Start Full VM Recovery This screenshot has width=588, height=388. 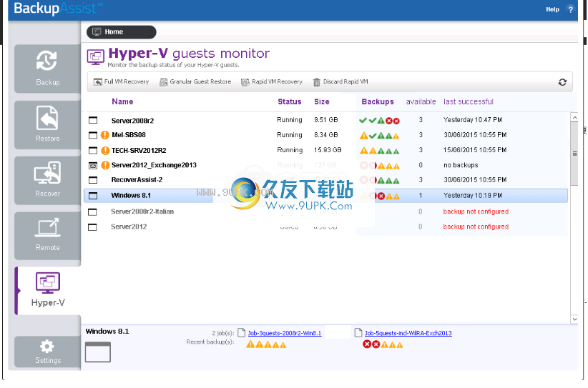click(121, 81)
